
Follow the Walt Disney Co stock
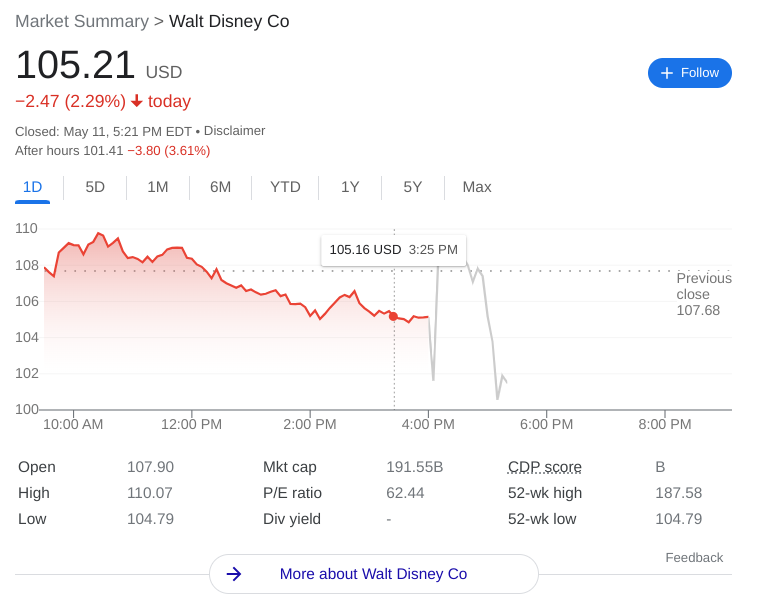pyautogui.click(x=690, y=73)
